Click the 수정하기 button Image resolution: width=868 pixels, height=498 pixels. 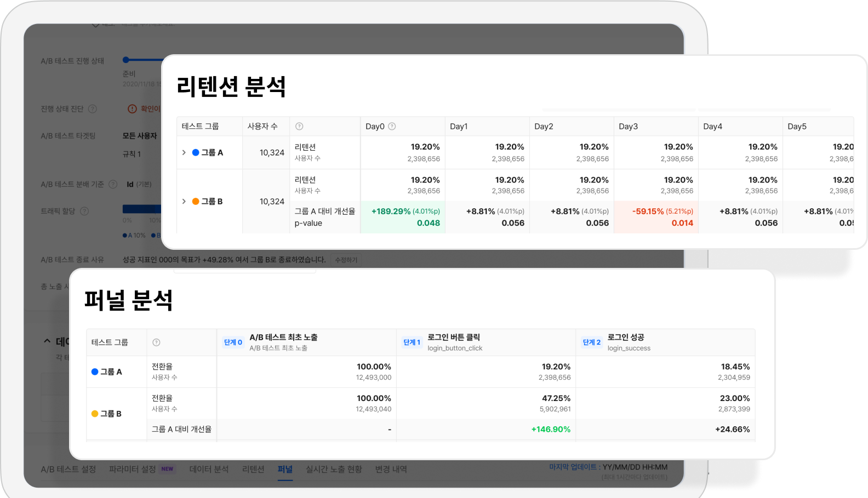(x=346, y=260)
